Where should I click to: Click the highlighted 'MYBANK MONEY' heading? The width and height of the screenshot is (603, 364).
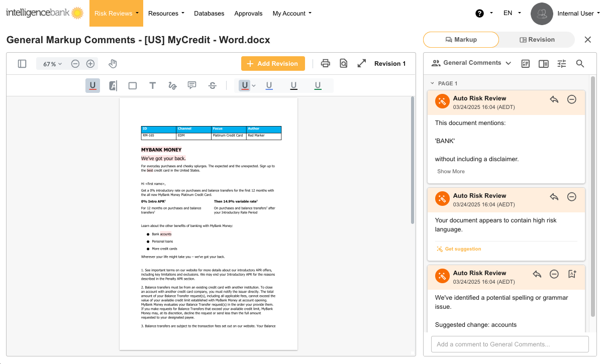[161, 150]
